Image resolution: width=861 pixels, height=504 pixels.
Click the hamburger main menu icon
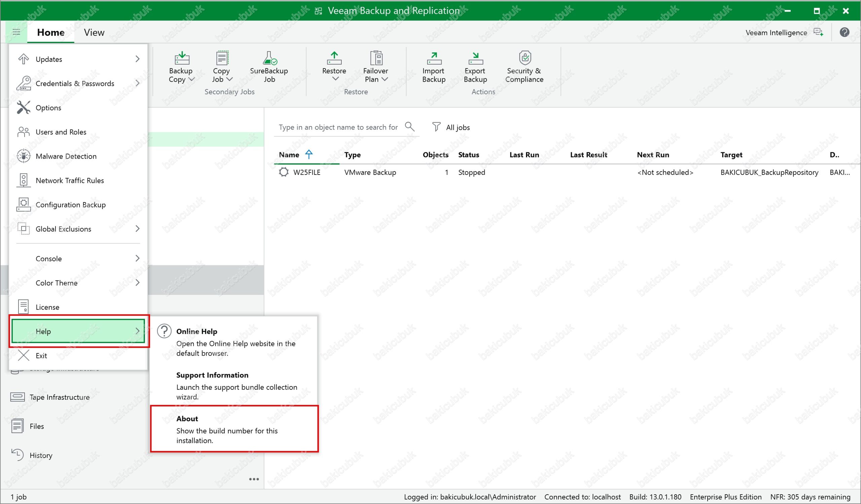16,32
